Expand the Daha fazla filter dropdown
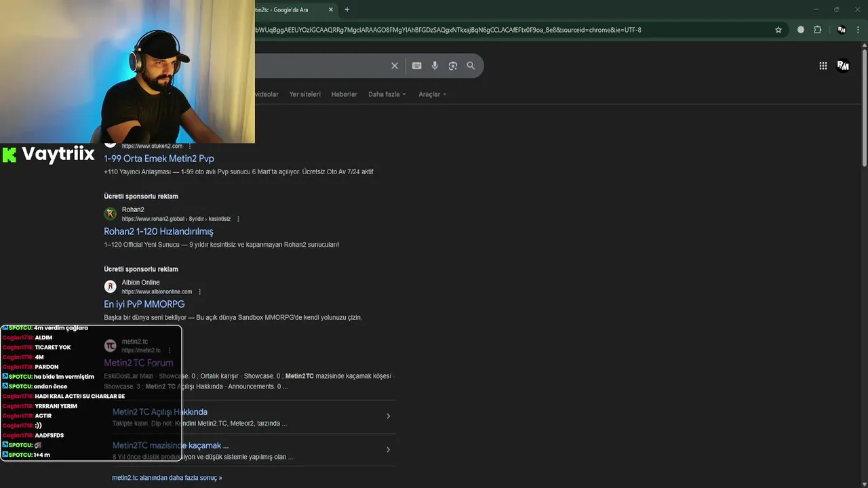 [x=387, y=94]
